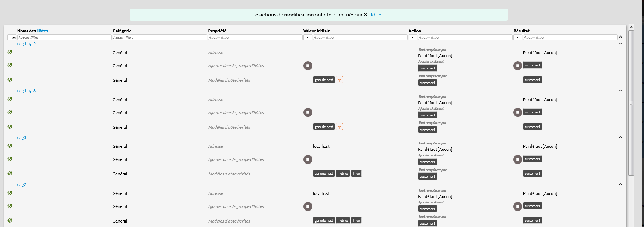
Task: Click the metrics template tag for dag3
Action: pyautogui.click(x=343, y=174)
